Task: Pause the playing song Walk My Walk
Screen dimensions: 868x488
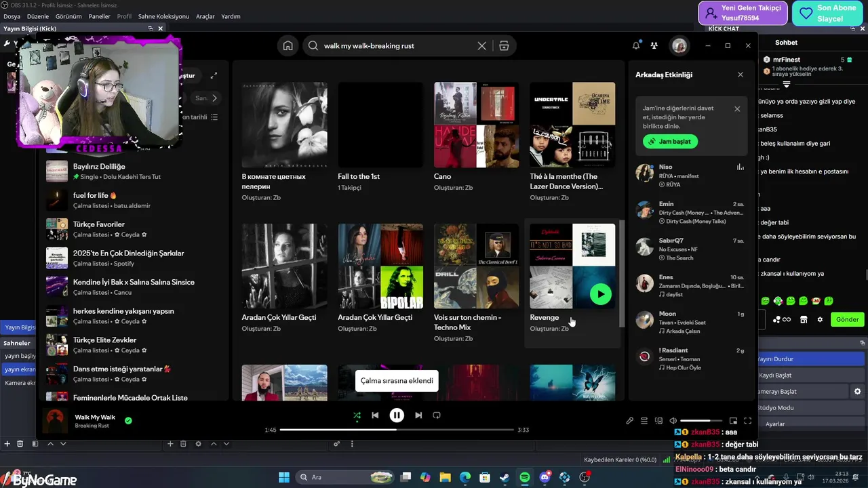Action: click(x=397, y=415)
